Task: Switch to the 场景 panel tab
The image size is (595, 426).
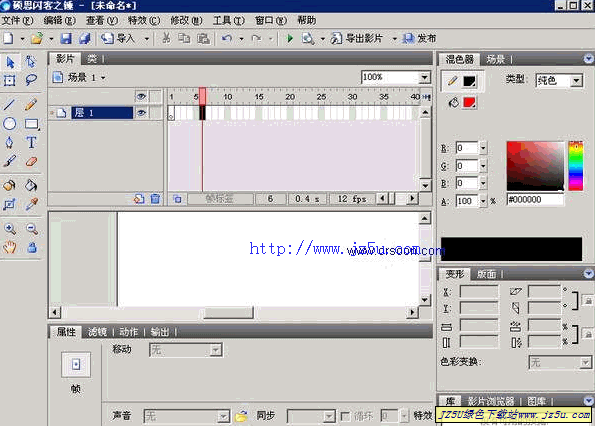Action: [496, 59]
